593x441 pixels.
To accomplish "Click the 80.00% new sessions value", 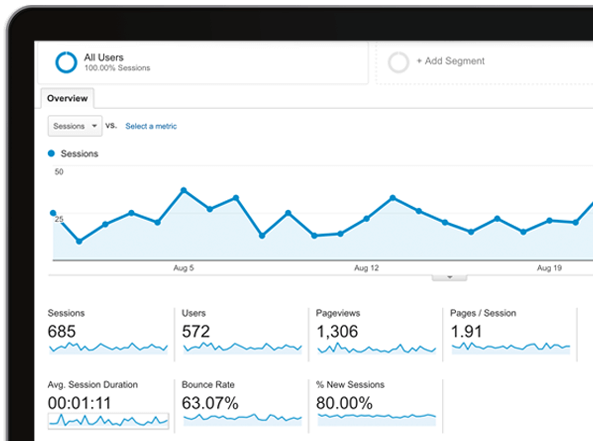I will pyautogui.click(x=344, y=403).
